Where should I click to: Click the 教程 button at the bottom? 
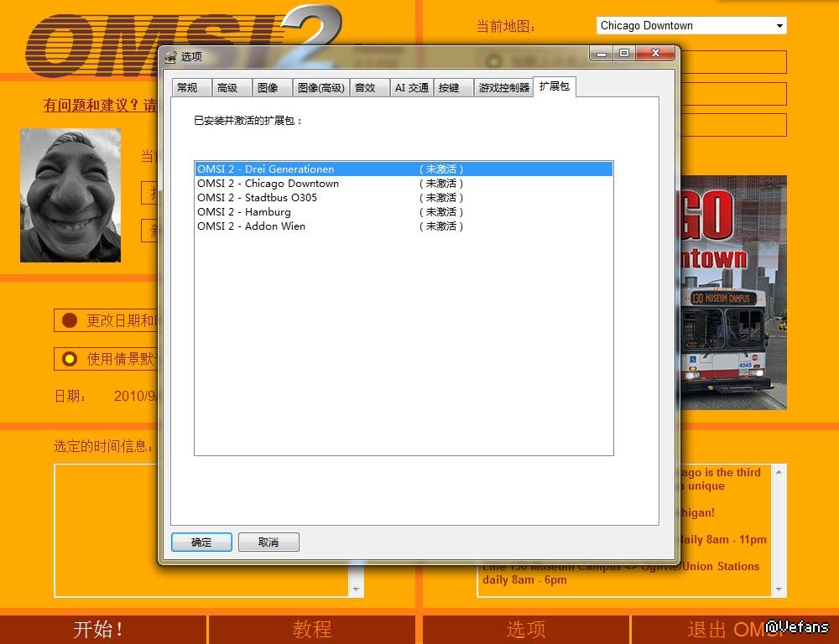tap(312, 629)
